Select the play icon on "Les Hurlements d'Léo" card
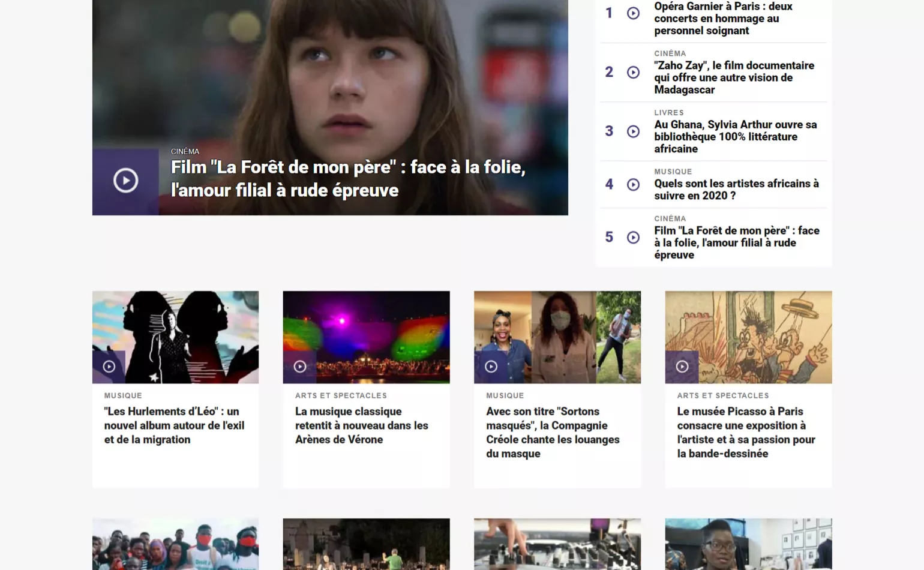Image resolution: width=924 pixels, height=570 pixels. coord(109,366)
